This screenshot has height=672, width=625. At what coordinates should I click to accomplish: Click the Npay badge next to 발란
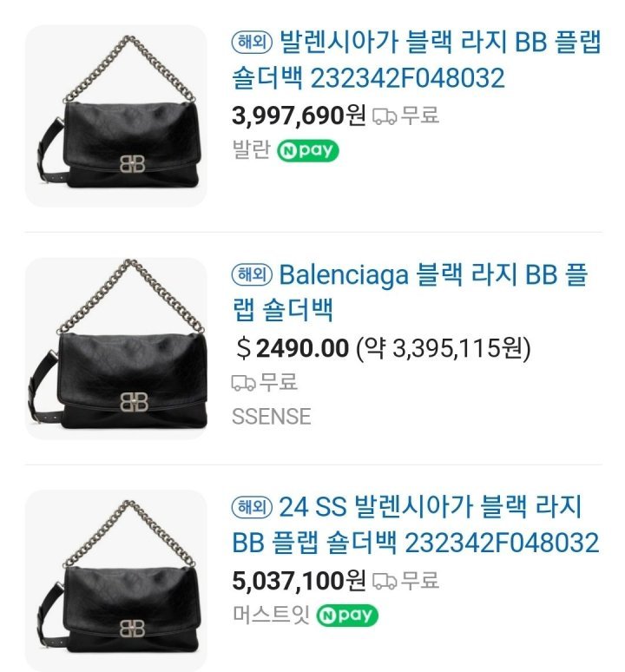coord(307,150)
